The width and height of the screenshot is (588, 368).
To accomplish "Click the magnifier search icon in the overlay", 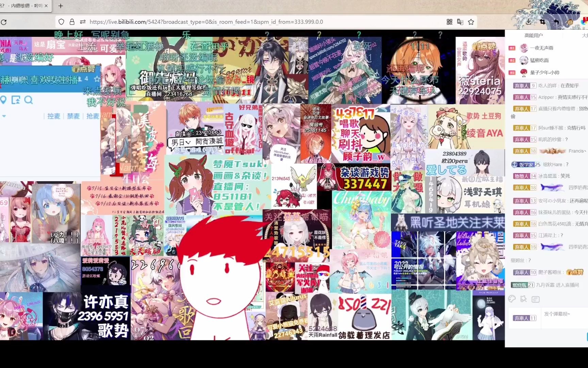I will click(x=29, y=100).
